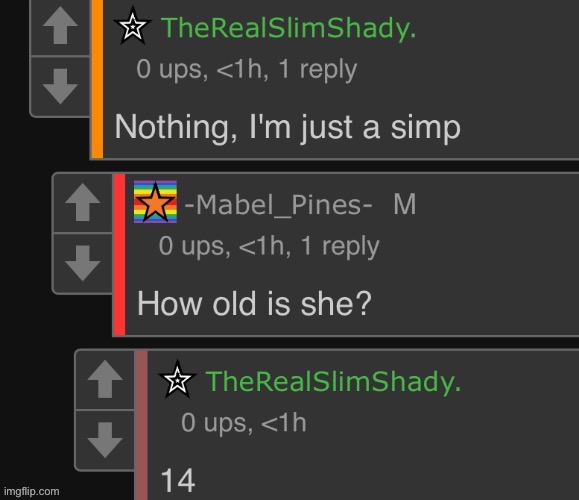The width and height of the screenshot is (579, 500).
Task: Downvote the "How old is she?" comment
Action: tap(83, 263)
